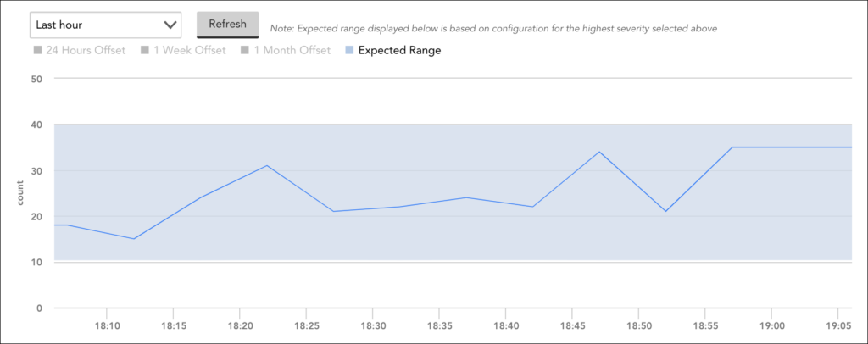This screenshot has height=344, width=868.
Task: Open the Last hour time range dropdown
Action: pyautogui.click(x=105, y=25)
